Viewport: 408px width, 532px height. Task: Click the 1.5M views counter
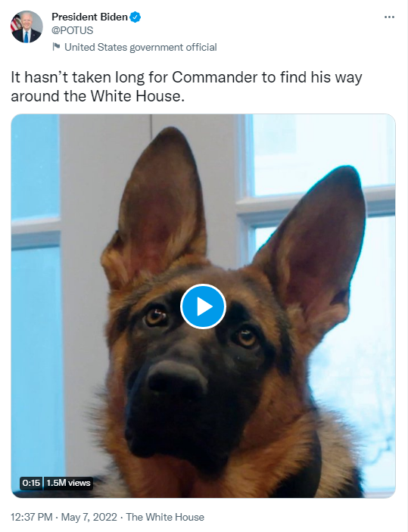click(x=68, y=483)
